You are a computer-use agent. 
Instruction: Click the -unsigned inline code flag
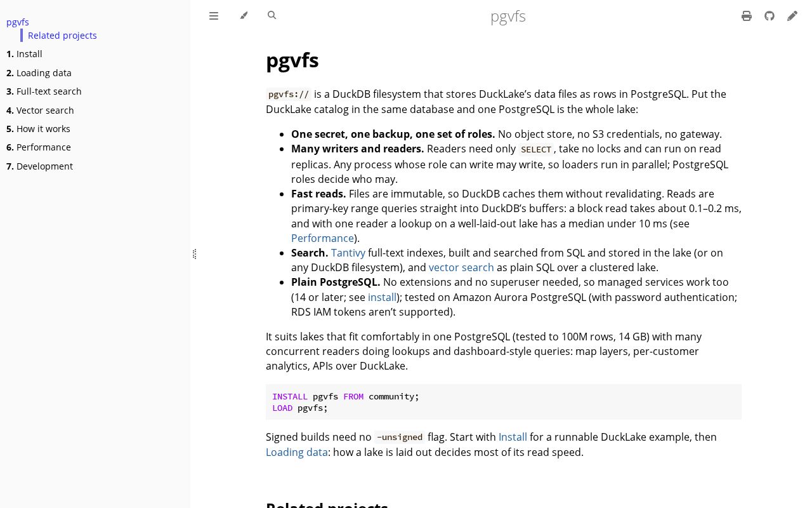click(x=400, y=438)
